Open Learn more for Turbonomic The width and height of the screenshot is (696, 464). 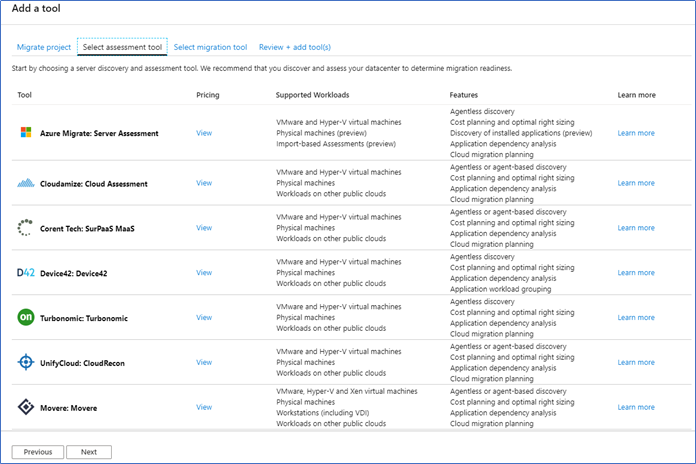pos(636,317)
